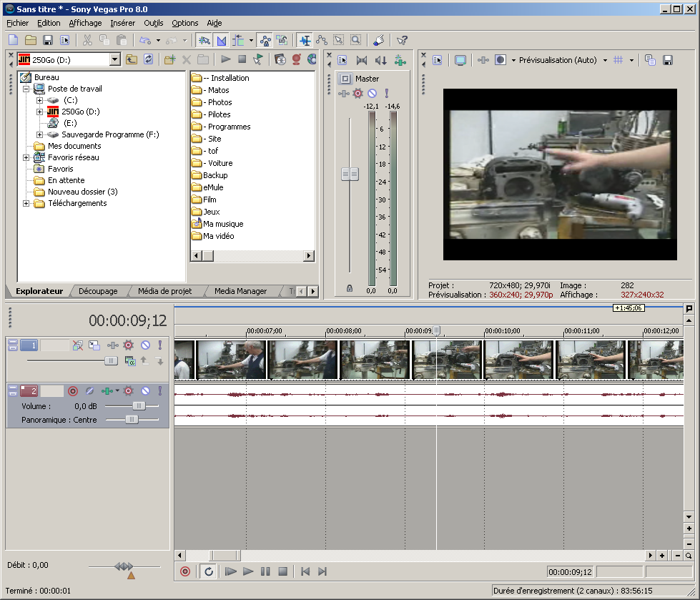Select the Programmes folder in file list
The width and height of the screenshot is (700, 600).
(x=227, y=127)
